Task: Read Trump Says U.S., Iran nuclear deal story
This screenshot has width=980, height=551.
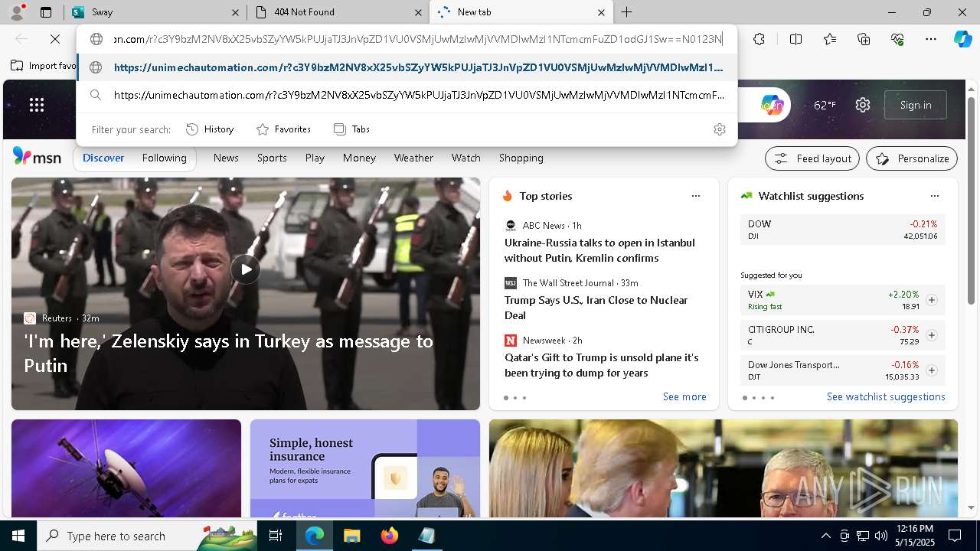Action: pos(596,308)
